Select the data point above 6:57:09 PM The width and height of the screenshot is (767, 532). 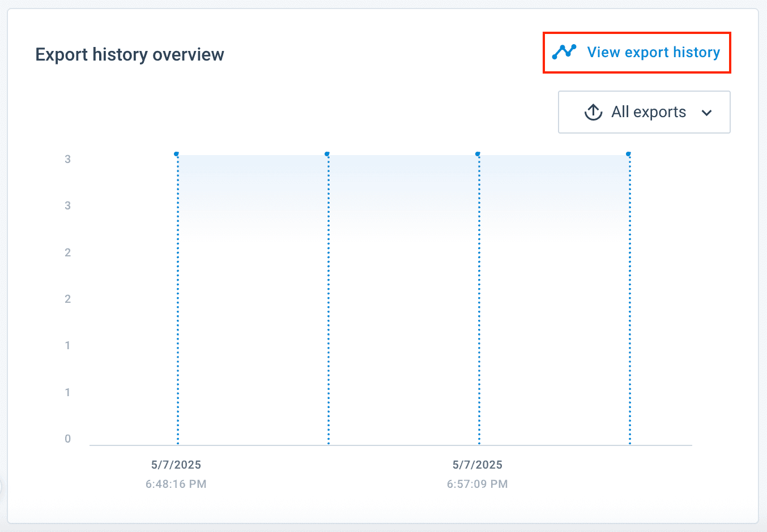point(478,154)
